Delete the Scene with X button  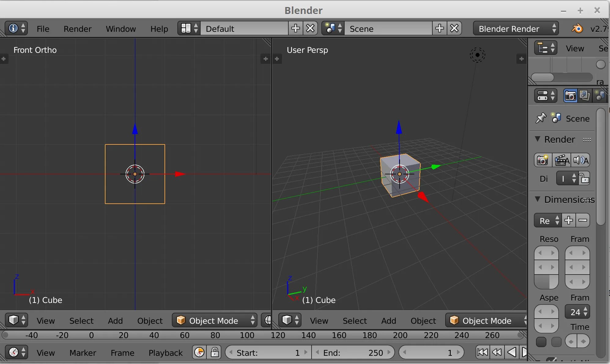pyautogui.click(x=454, y=28)
